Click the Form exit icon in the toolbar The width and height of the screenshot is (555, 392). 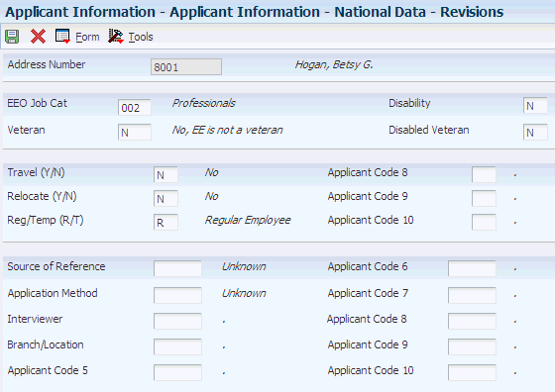tap(62, 36)
